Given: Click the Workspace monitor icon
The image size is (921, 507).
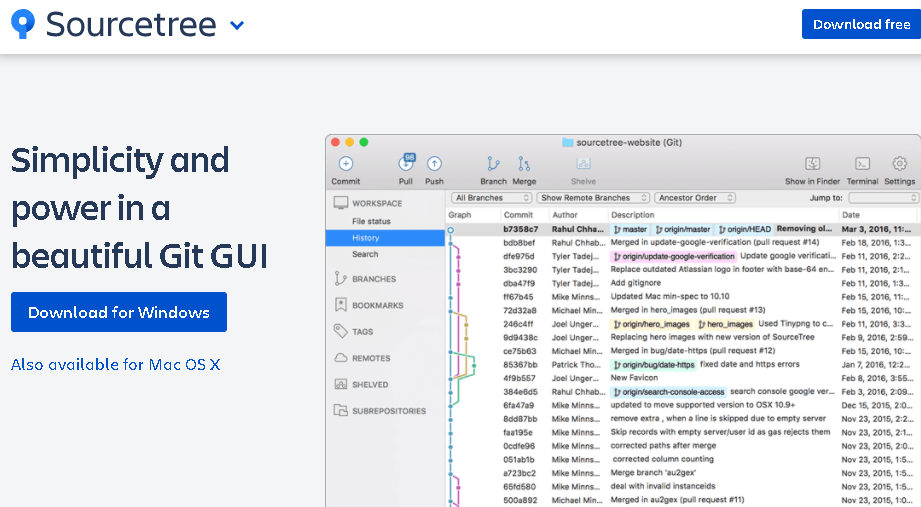Looking at the screenshot, I should (341, 203).
